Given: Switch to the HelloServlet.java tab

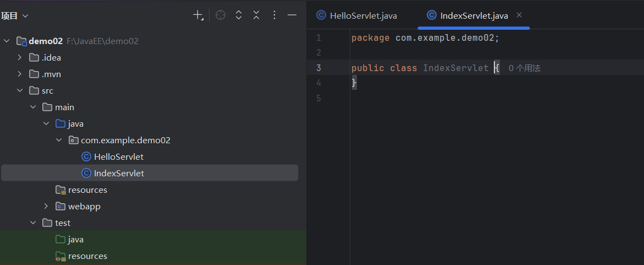Looking at the screenshot, I should 356,15.
